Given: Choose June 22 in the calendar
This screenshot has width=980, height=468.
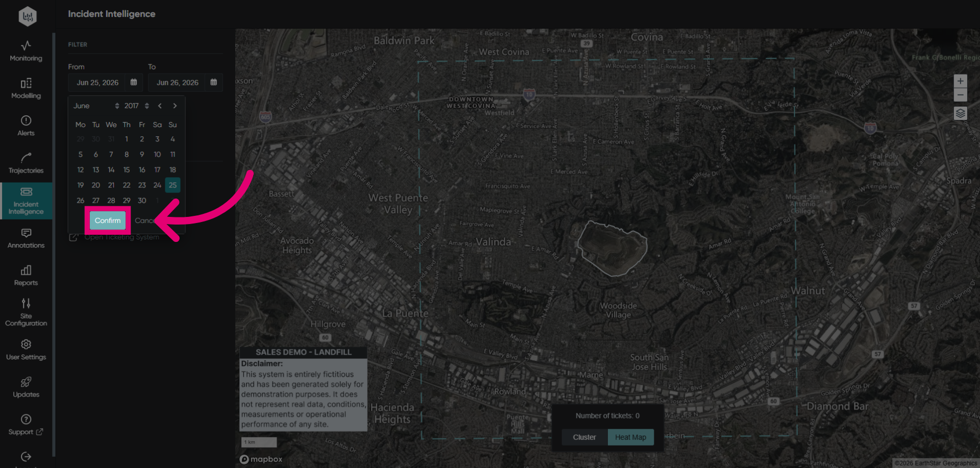Looking at the screenshot, I should point(127,185).
